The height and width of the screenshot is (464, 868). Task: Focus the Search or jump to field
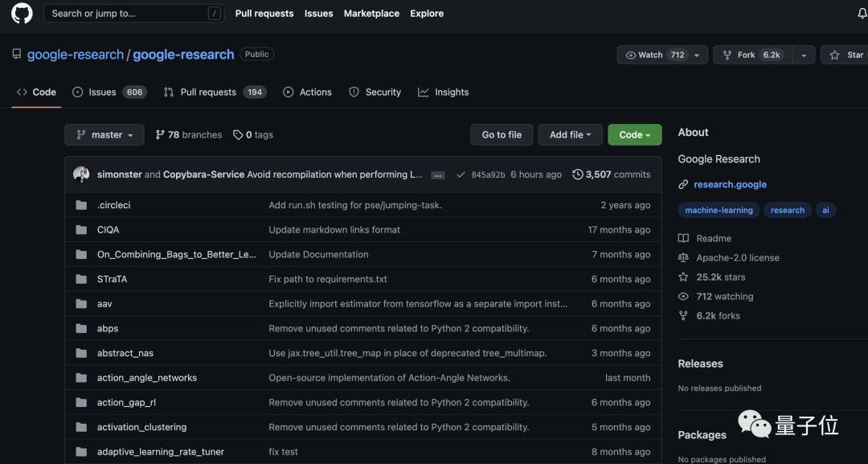(129, 14)
